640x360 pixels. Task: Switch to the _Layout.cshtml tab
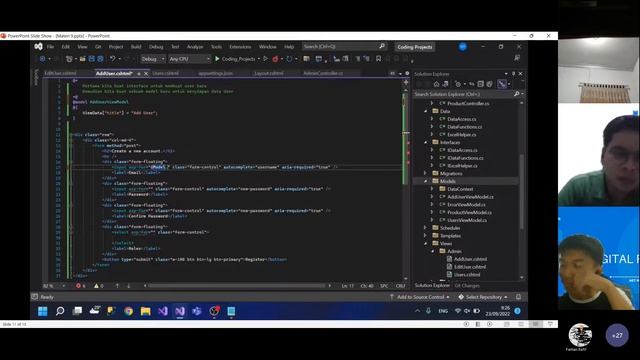269,73
